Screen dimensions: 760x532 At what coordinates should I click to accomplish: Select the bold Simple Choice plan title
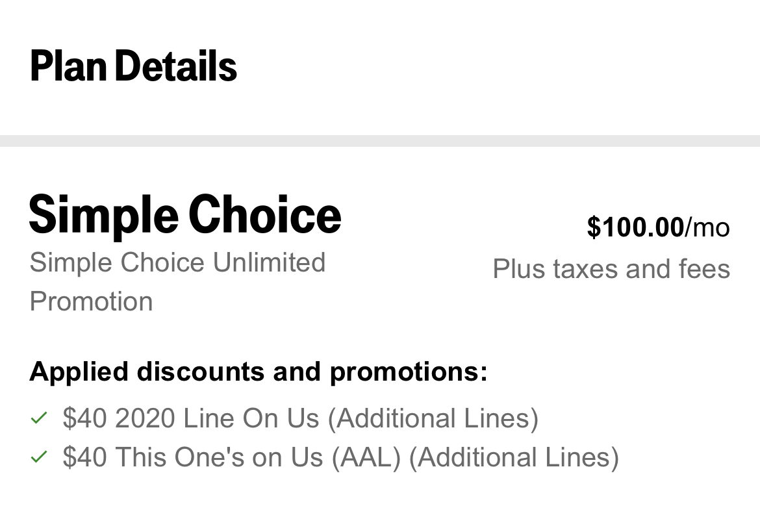(x=185, y=215)
